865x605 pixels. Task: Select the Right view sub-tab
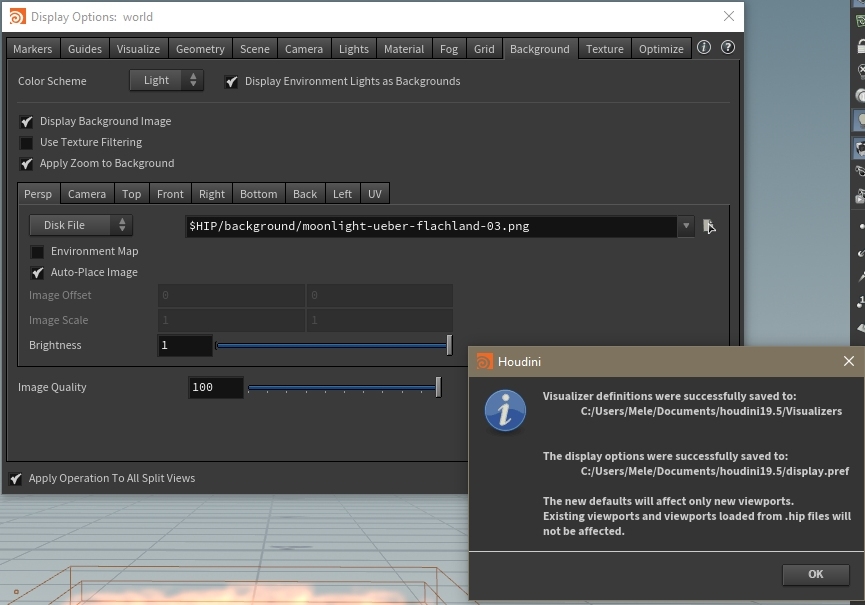click(212, 194)
